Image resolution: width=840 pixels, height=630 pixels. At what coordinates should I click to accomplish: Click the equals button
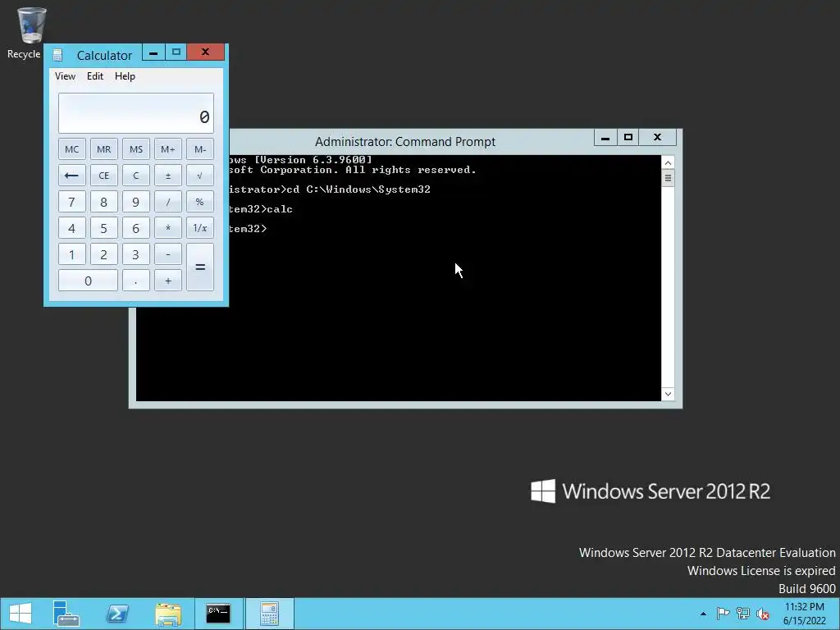[x=200, y=267]
